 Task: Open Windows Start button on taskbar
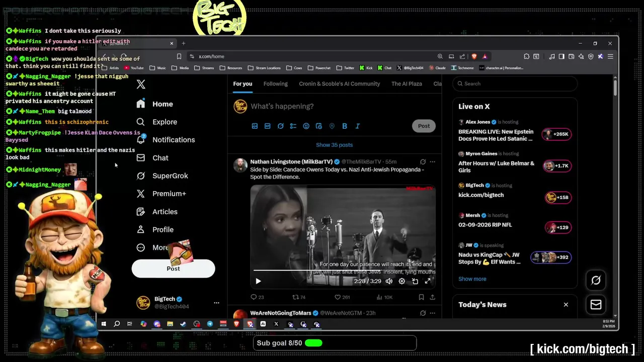(104, 324)
